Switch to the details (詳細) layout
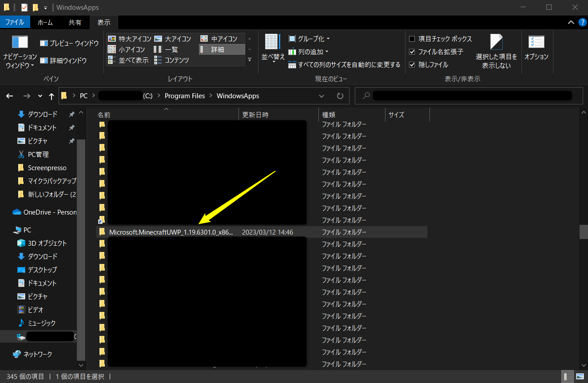Screen dimensions: 588x383 click(217, 49)
